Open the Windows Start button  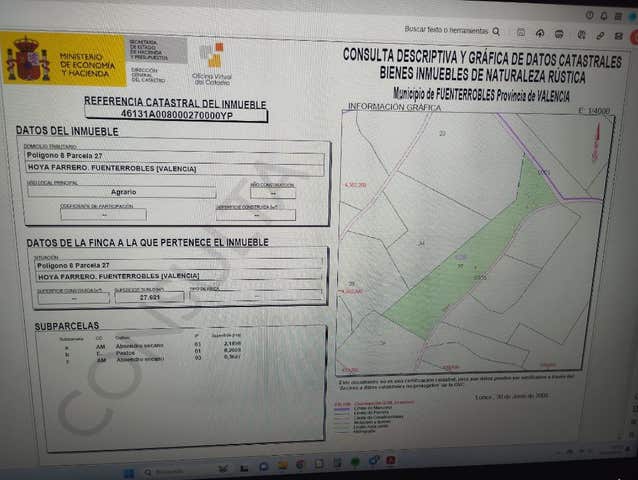pyautogui.click(x=127, y=471)
